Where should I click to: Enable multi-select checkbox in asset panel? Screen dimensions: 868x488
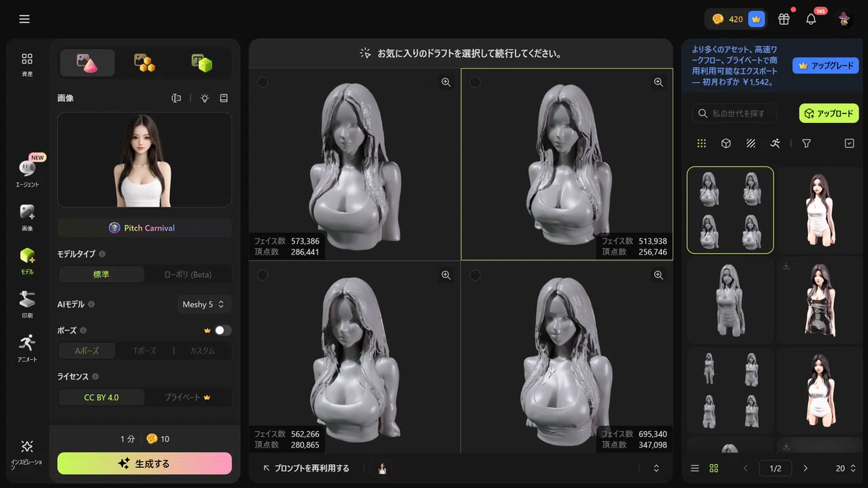(849, 143)
